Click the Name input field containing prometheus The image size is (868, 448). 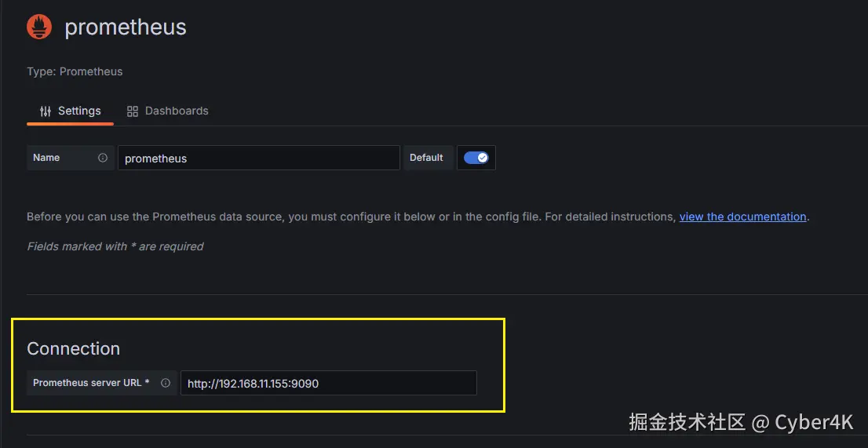(x=258, y=158)
